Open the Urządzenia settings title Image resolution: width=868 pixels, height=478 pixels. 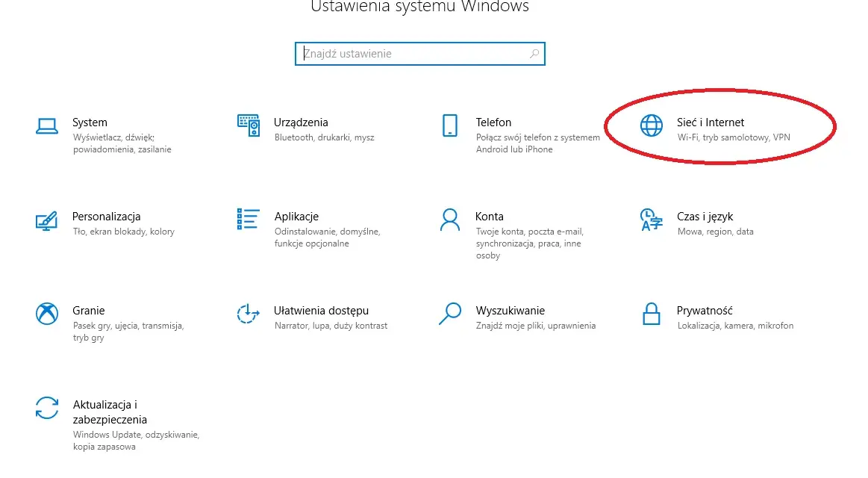[301, 122]
